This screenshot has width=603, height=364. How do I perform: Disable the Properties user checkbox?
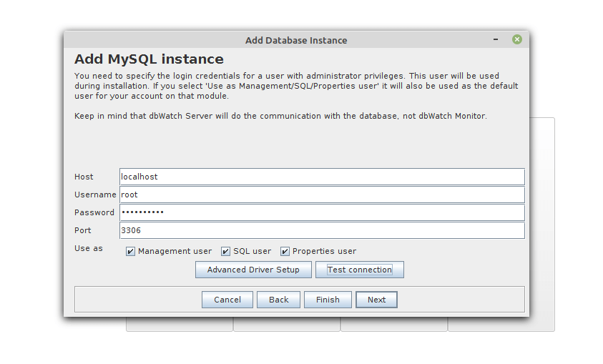click(x=285, y=252)
